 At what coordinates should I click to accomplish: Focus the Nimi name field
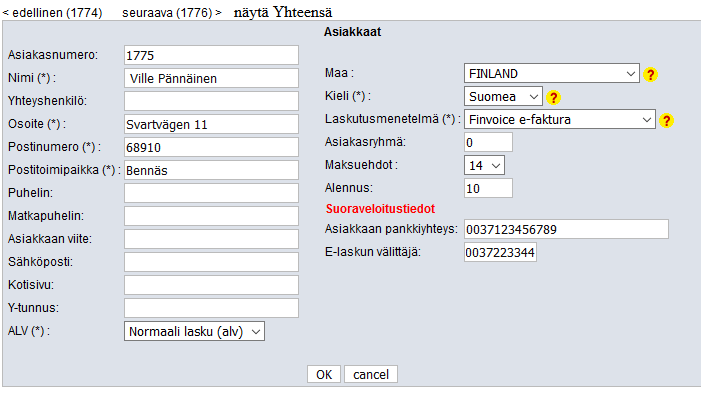point(211,78)
